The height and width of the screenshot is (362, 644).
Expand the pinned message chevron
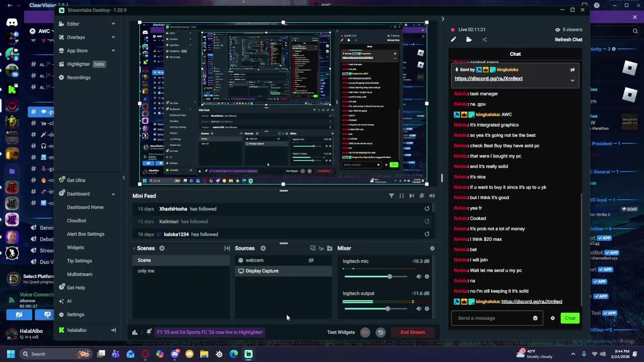[572, 80]
